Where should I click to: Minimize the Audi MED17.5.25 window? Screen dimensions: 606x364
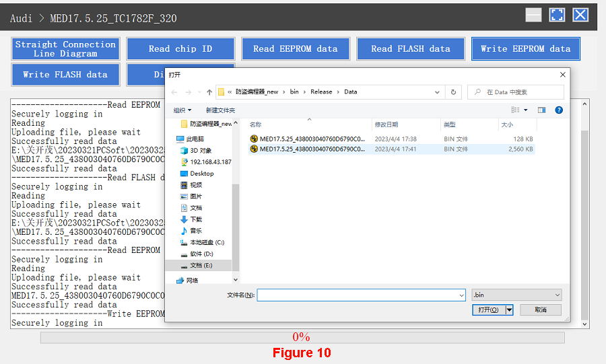[x=533, y=15]
